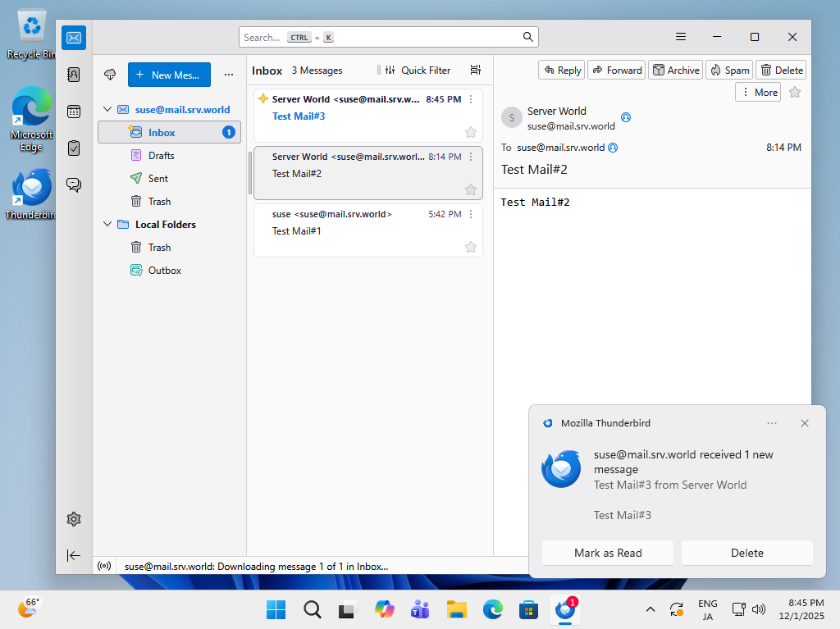Collapse the Local Folders tree
This screenshot has height=629, width=840.
[x=107, y=224]
